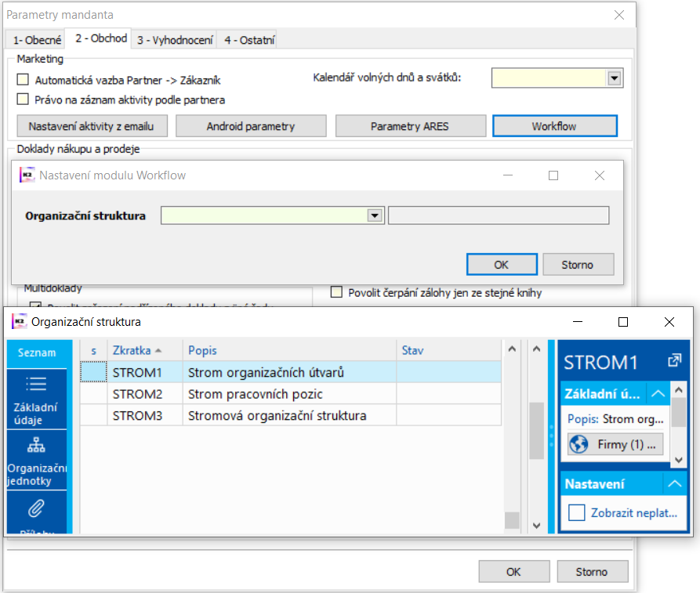Check Povolit čerpání zálohy jen ze stejné knihy

(x=336, y=292)
